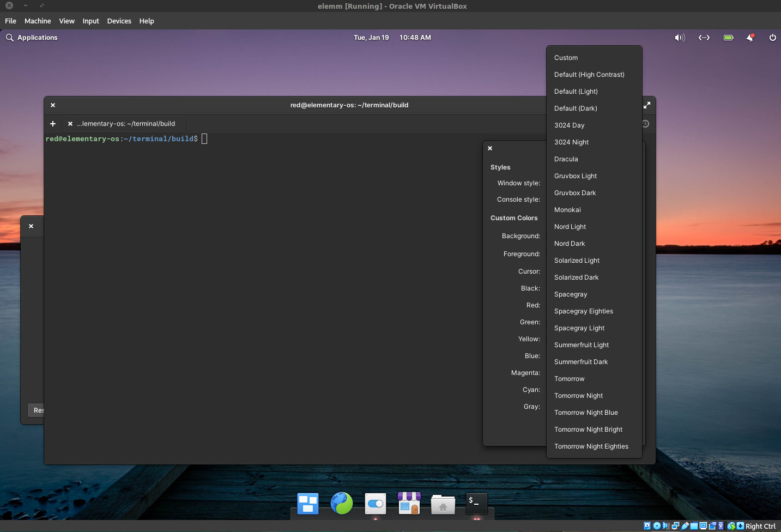Open System Settings from the dock
Image resolution: width=781 pixels, height=532 pixels.
coord(376,503)
